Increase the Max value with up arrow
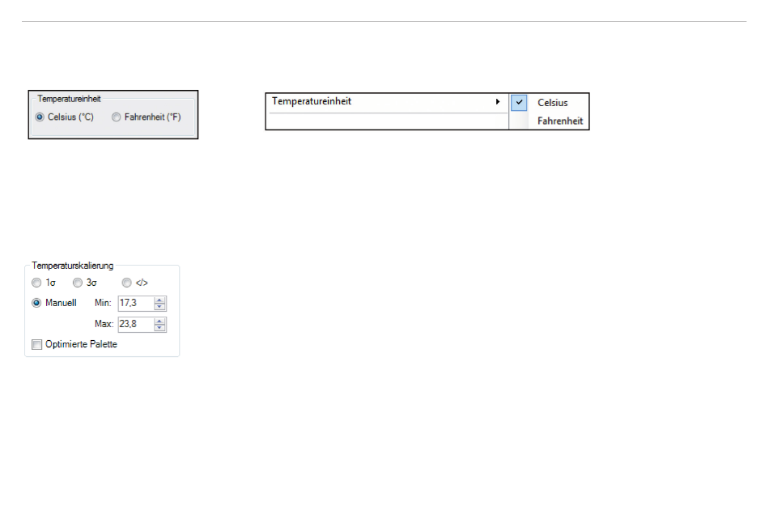 click(159, 321)
